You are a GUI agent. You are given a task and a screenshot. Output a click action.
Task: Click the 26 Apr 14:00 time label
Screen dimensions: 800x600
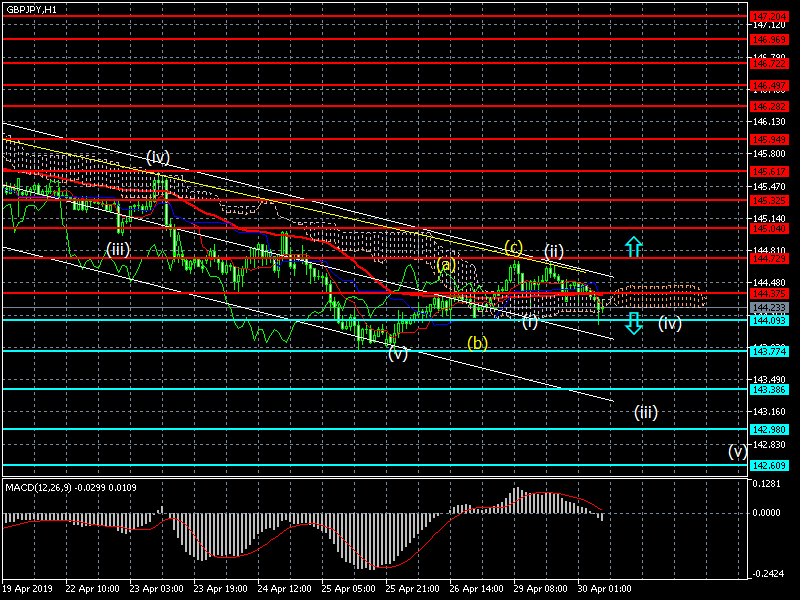pos(477,589)
